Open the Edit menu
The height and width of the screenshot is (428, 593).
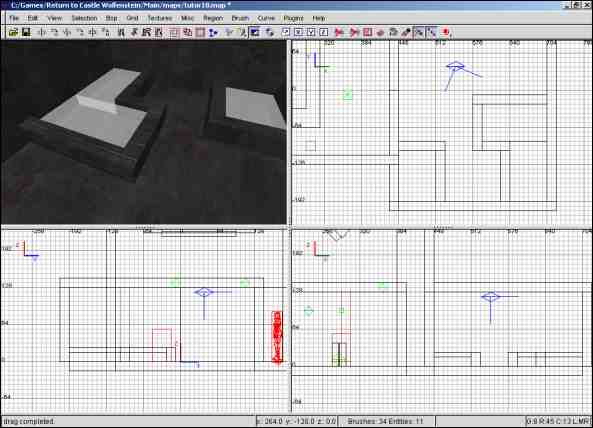(33, 18)
